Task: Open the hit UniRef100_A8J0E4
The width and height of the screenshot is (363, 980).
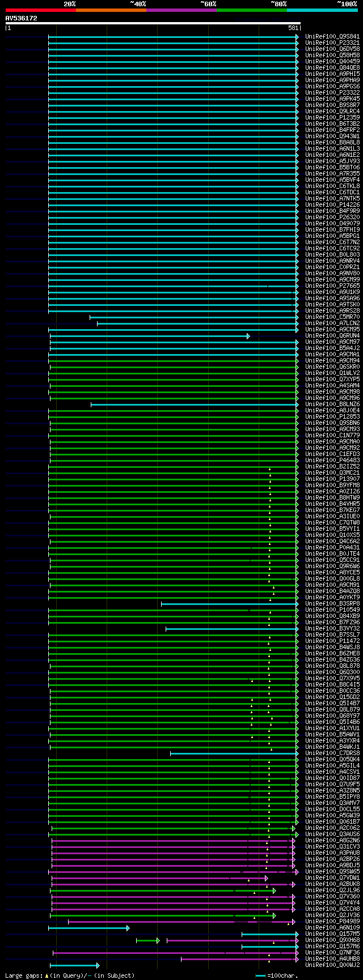Action: [x=332, y=410]
